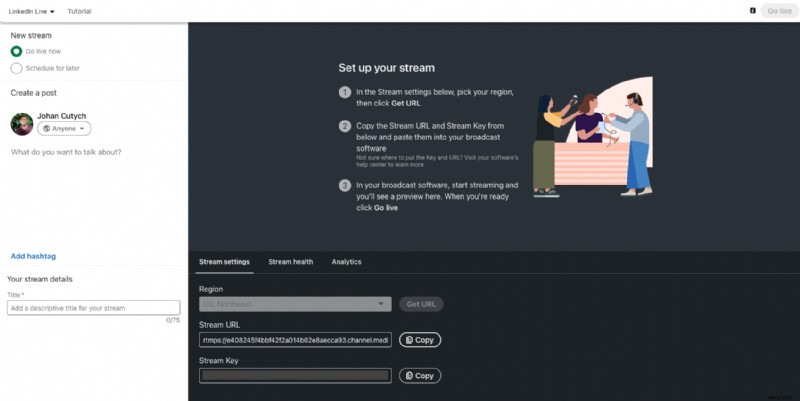The height and width of the screenshot is (401, 800).
Task: Click the 'Create a post' heading
Action: pyautogui.click(x=34, y=93)
